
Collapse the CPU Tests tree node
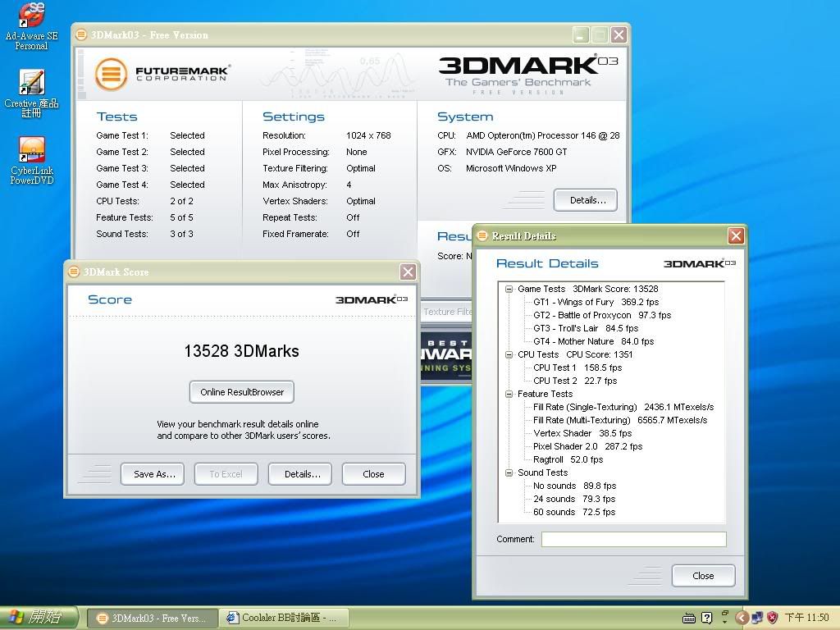[509, 354]
